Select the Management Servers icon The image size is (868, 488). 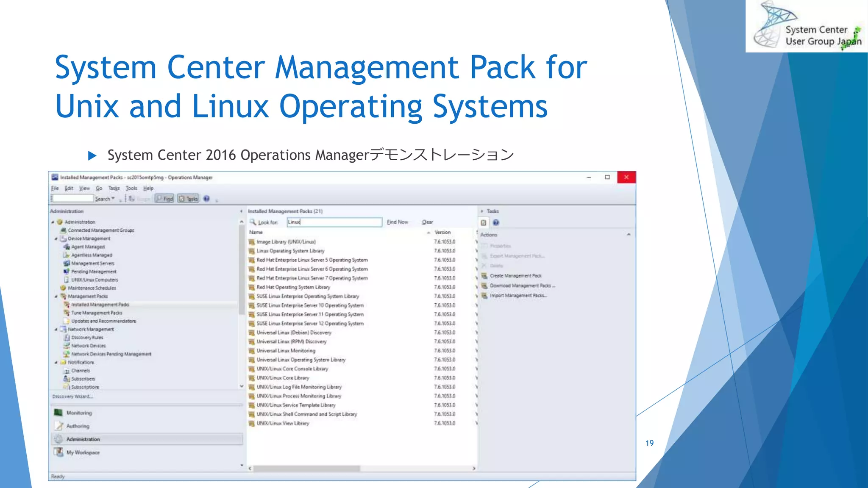[x=67, y=263]
